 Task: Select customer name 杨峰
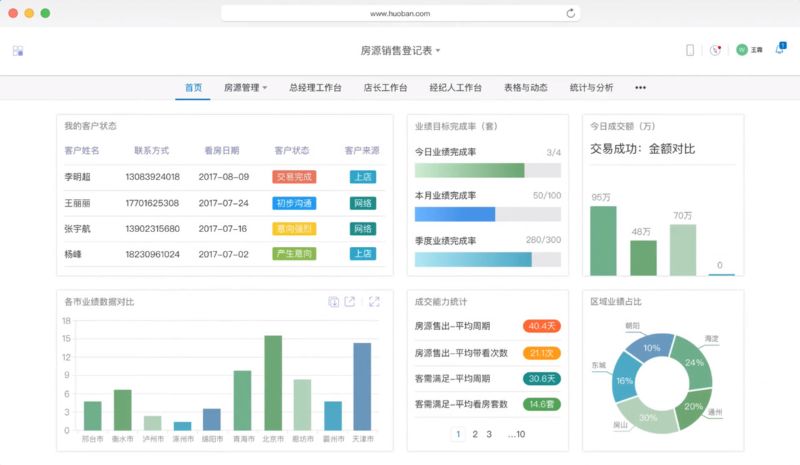click(73, 254)
